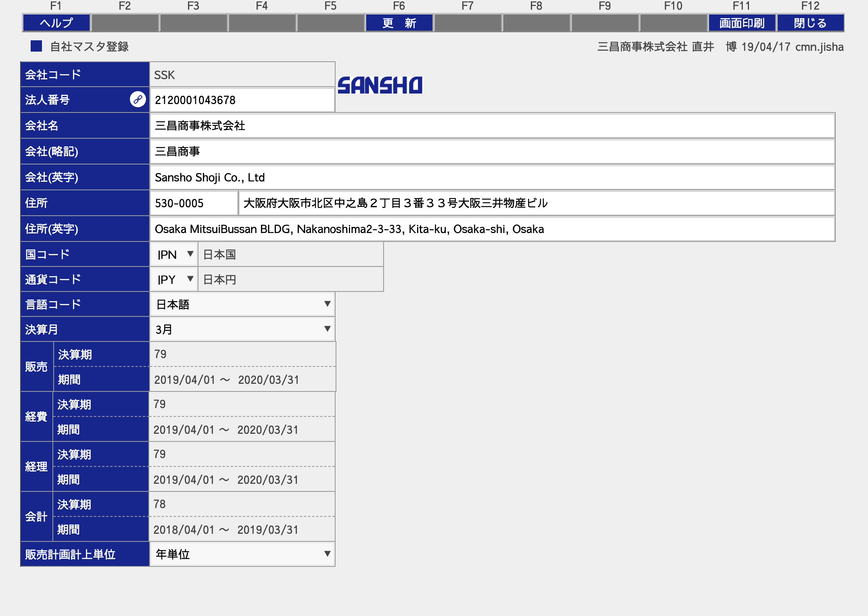The width and height of the screenshot is (868, 616).
Task: Click the 販売計画計上単位 label
Action: coord(70,554)
